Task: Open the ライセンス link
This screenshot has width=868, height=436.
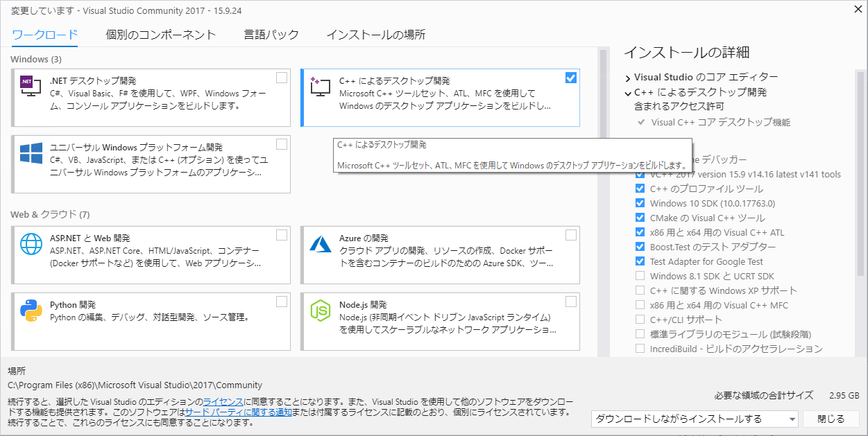Action: tap(223, 401)
